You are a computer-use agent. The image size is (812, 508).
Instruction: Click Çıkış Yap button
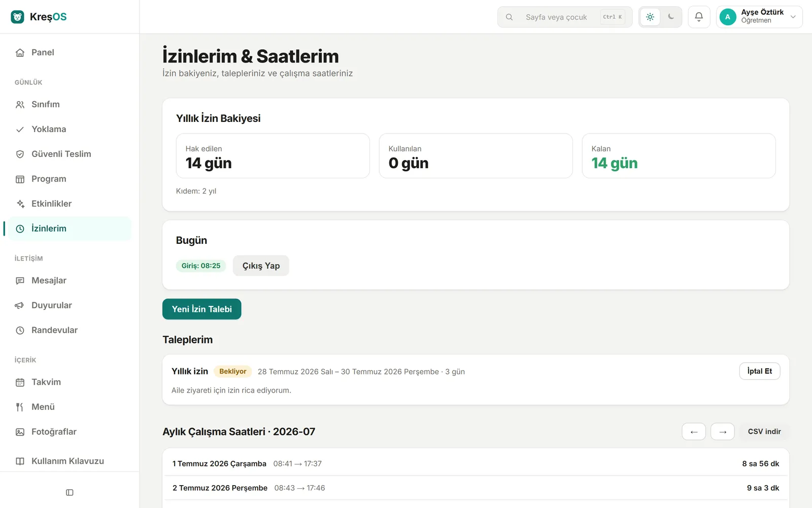tap(261, 266)
